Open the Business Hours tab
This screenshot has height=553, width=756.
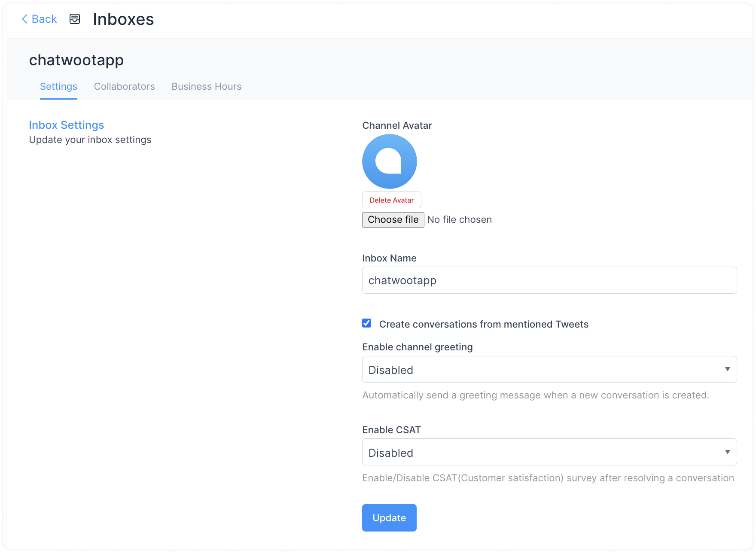click(x=207, y=86)
